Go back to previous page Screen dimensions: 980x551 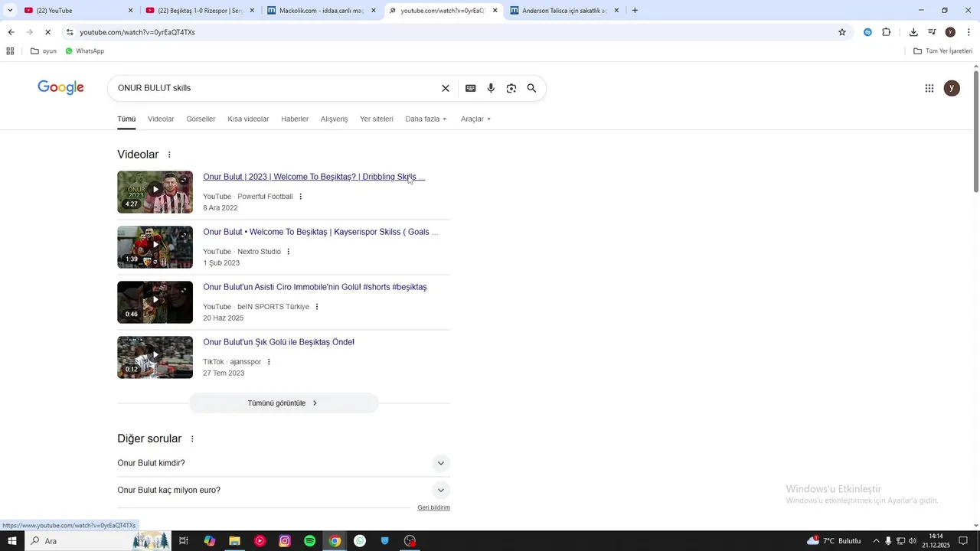[x=11, y=32]
